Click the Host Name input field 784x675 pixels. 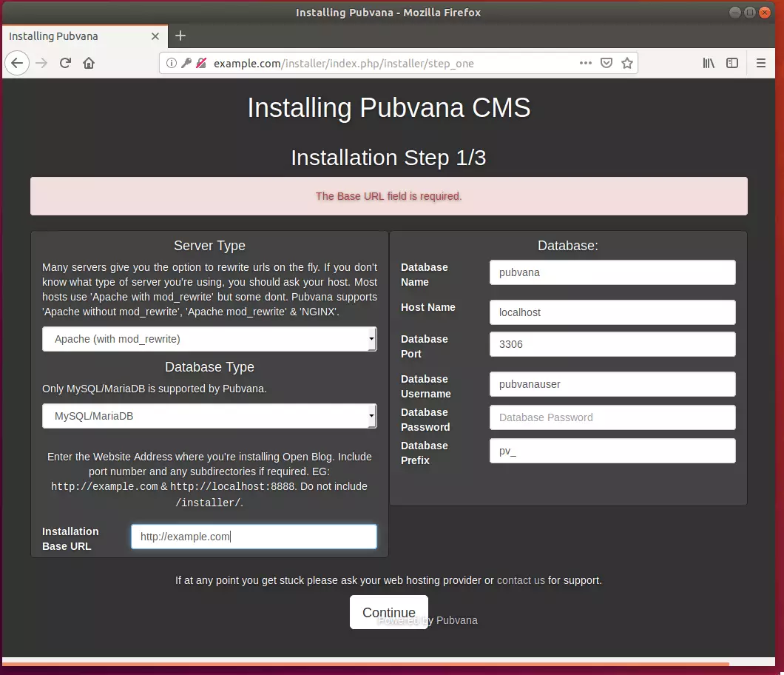[612, 313]
